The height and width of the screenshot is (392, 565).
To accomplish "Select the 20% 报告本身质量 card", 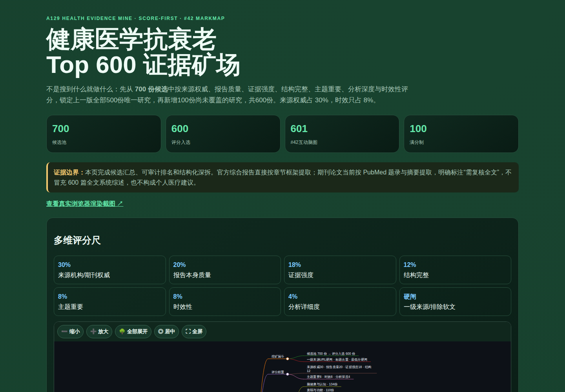I will point(225,270).
